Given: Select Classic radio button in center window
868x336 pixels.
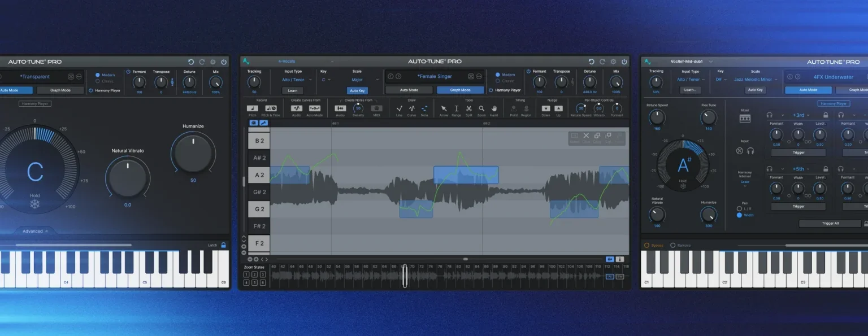Looking at the screenshot, I should pyautogui.click(x=498, y=81).
